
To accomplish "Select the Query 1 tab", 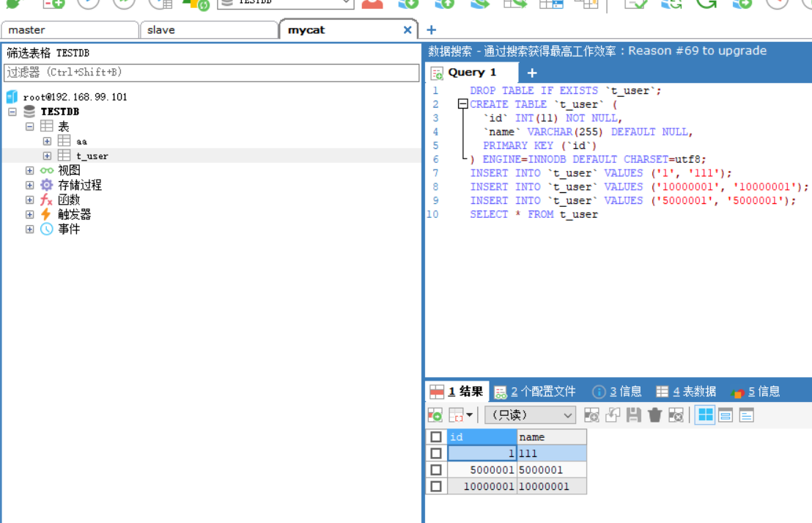I will click(x=472, y=73).
